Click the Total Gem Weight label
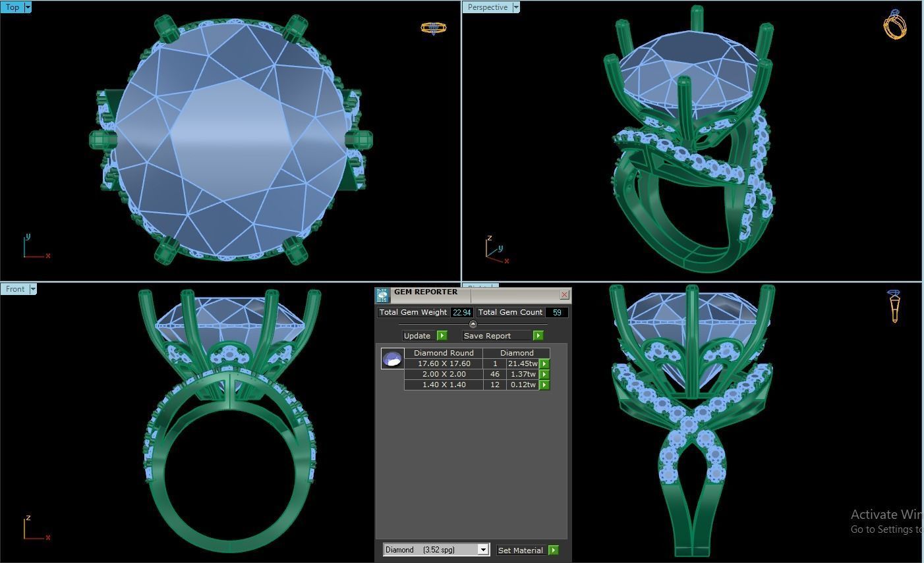Viewport: 924px width, 563px height. [413, 312]
